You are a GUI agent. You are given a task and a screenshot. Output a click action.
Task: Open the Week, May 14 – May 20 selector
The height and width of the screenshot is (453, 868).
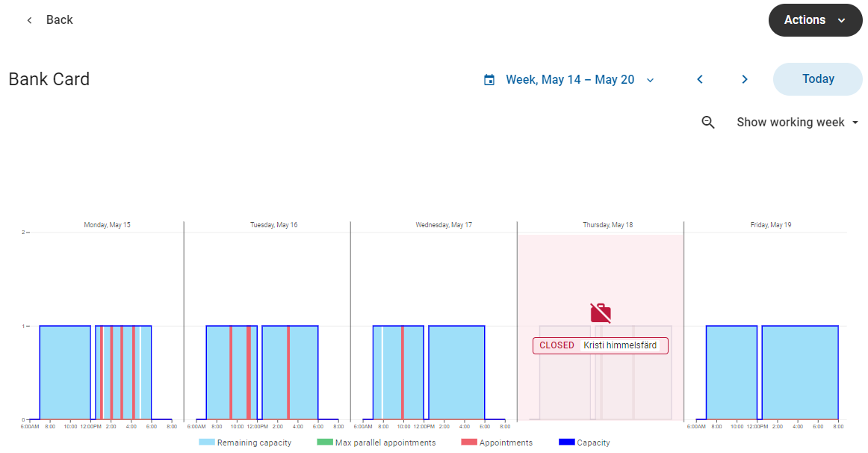click(x=570, y=80)
